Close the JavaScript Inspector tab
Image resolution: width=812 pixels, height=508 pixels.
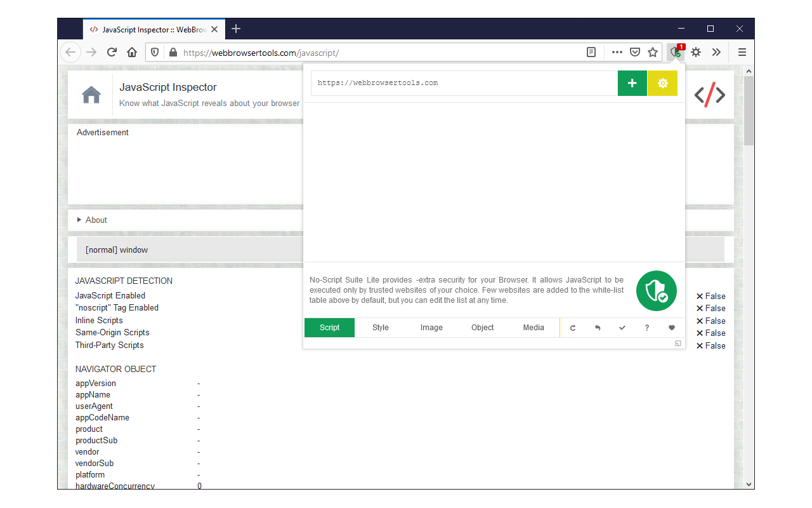pos(214,29)
